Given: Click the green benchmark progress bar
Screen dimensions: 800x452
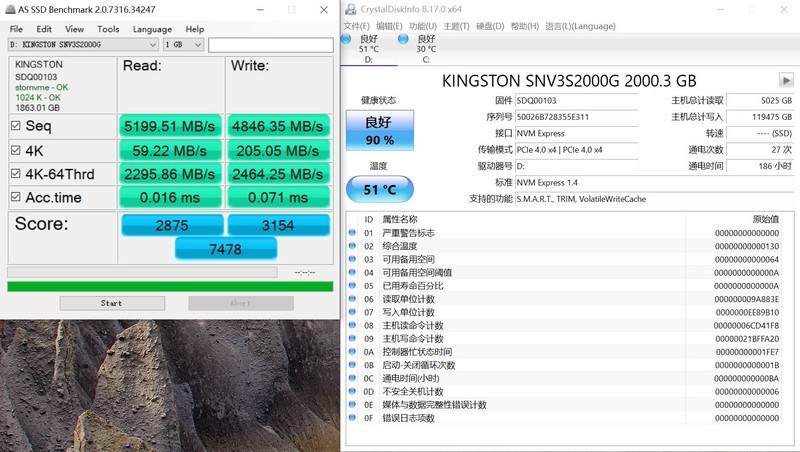Looking at the screenshot, I should point(170,287).
